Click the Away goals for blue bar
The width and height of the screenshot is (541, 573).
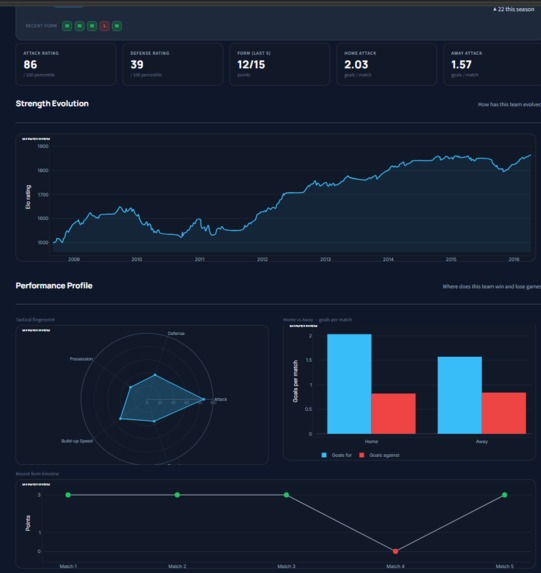point(459,395)
